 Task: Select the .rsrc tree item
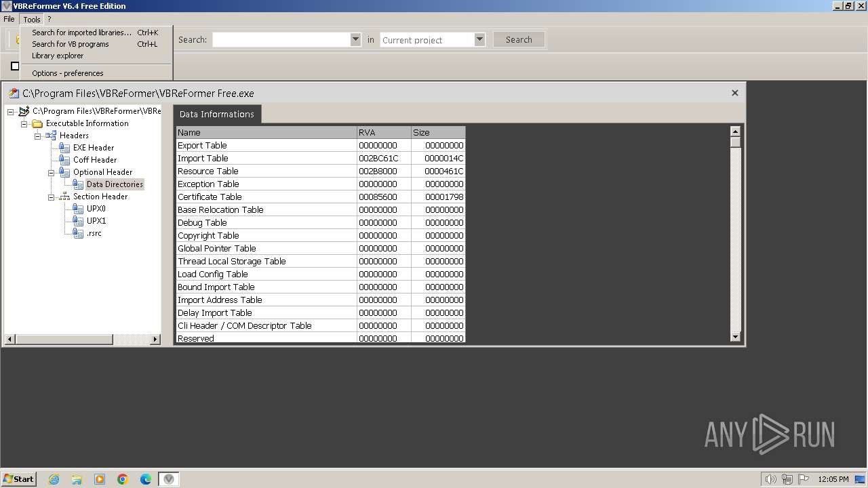tap(94, 233)
